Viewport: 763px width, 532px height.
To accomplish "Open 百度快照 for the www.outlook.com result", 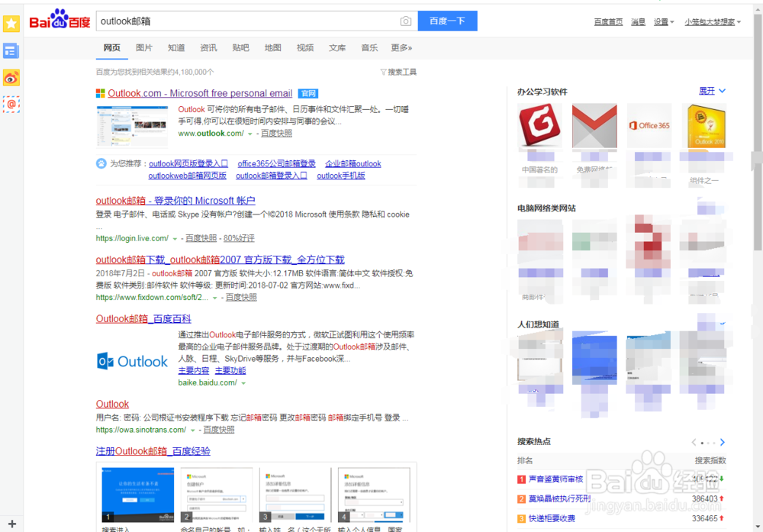I will (x=276, y=134).
